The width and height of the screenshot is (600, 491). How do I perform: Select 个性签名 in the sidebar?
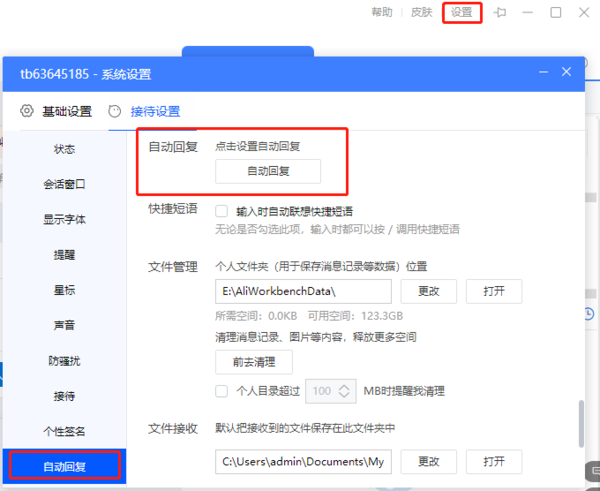(x=64, y=431)
